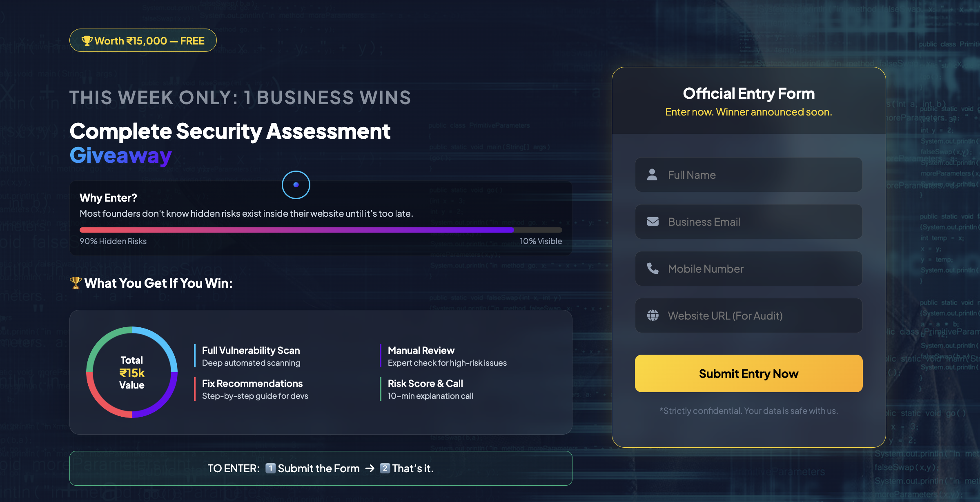
Task: Click the envelope icon in Business Email field
Action: [x=653, y=222]
